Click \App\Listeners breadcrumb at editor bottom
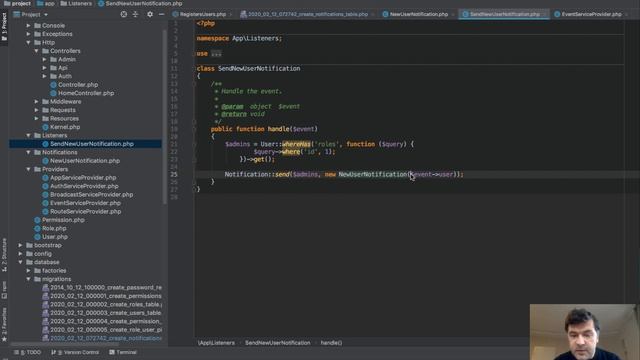Viewport: 640px width, 360px height. (216, 343)
